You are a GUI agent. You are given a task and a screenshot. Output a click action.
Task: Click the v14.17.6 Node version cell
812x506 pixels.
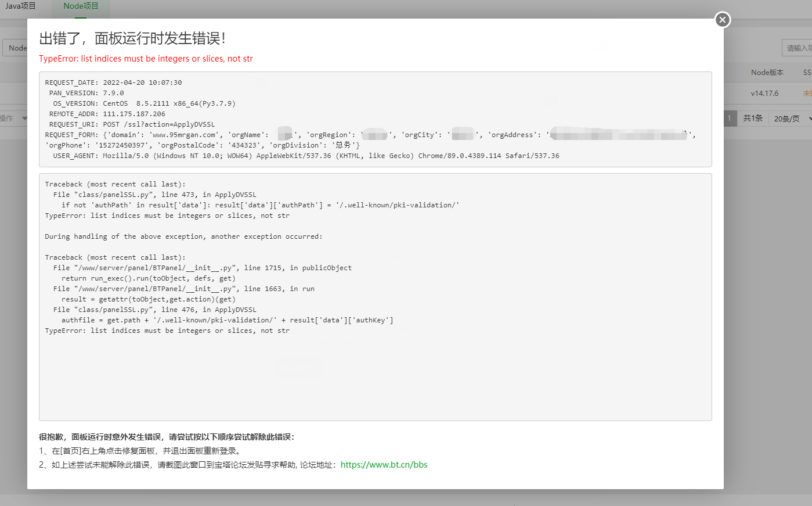(764, 93)
